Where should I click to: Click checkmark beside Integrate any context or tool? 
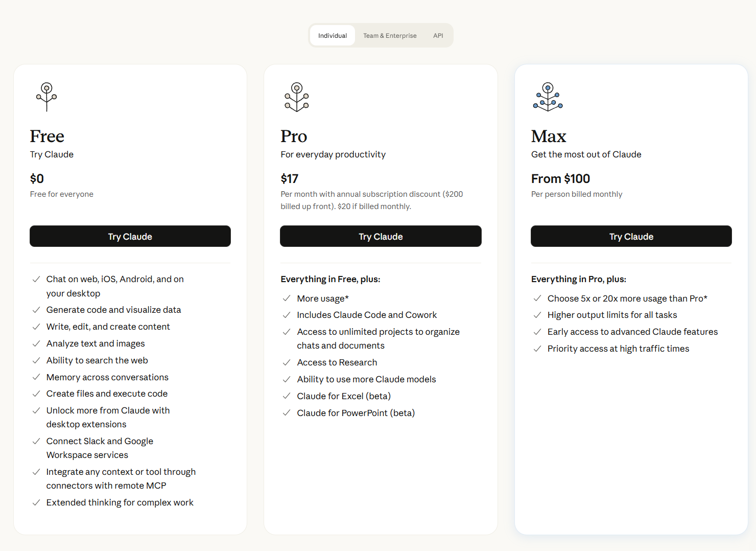[x=36, y=472]
